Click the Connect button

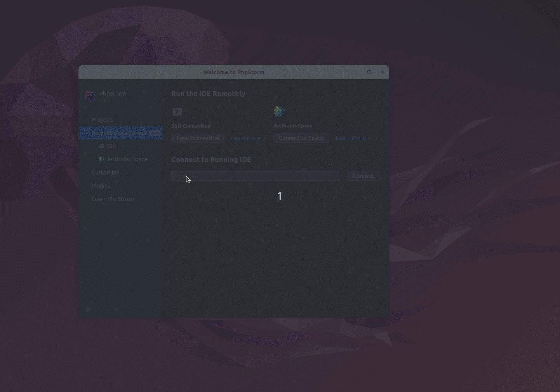click(x=363, y=176)
